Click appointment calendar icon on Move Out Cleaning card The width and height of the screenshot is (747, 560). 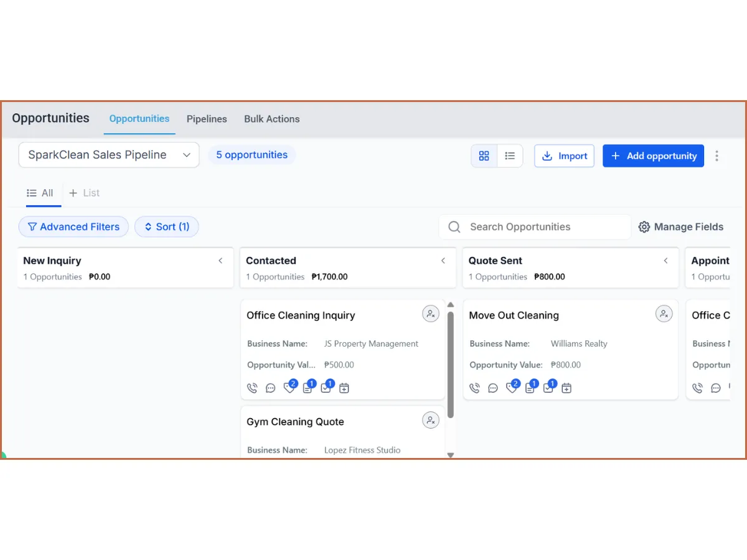point(566,388)
